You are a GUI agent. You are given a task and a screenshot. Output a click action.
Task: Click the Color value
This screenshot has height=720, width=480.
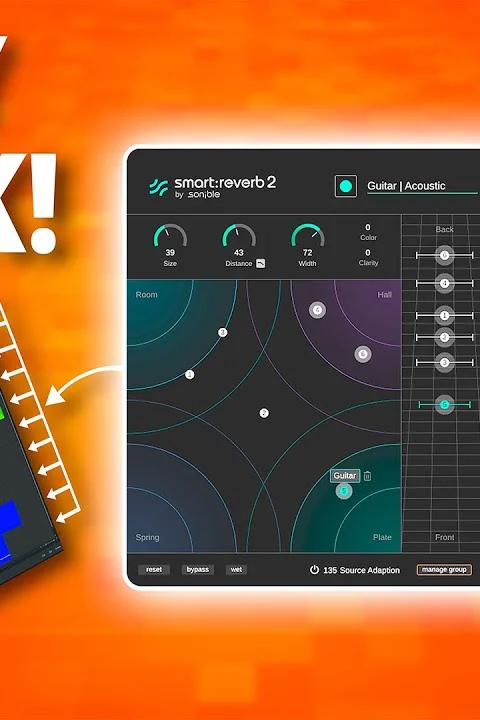tap(368, 227)
